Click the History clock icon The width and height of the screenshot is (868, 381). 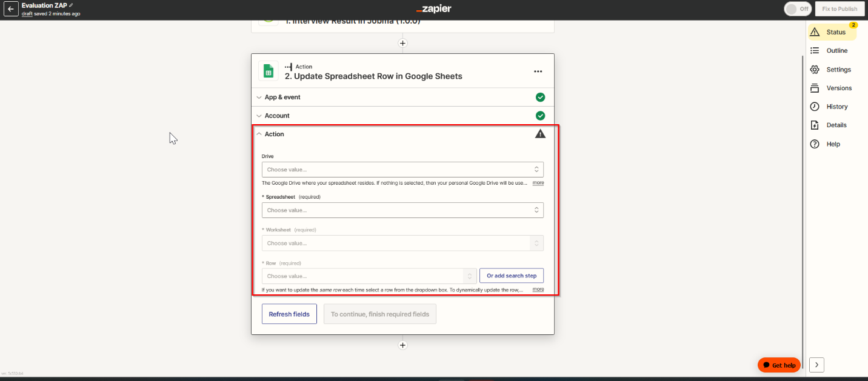click(x=815, y=107)
